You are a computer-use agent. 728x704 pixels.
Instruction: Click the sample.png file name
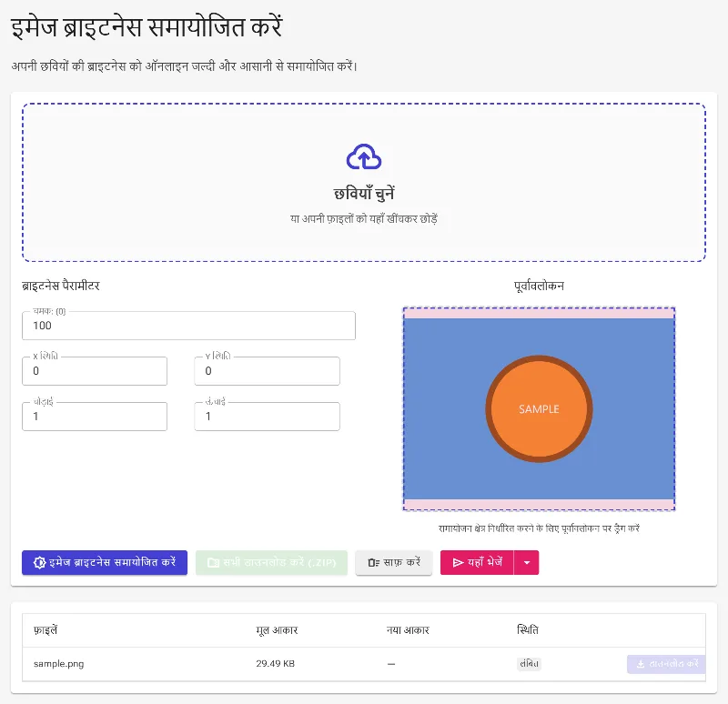[59, 664]
